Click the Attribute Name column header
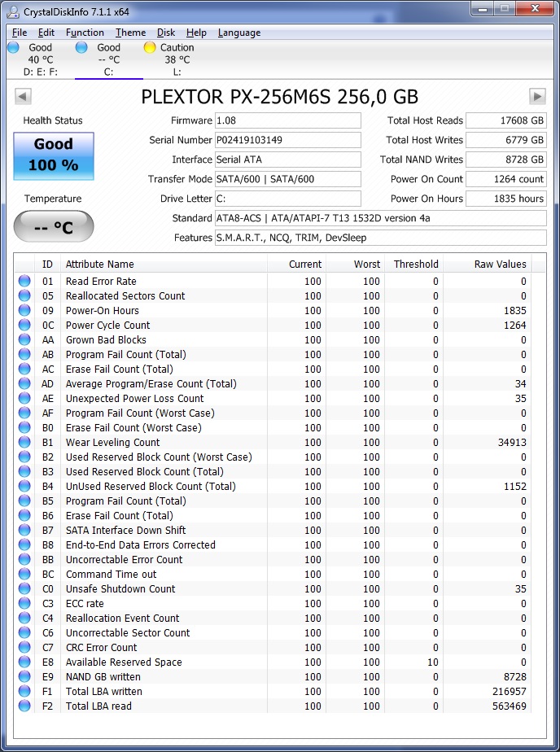Image resolution: width=560 pixels, height=752 pixels. 164,264
